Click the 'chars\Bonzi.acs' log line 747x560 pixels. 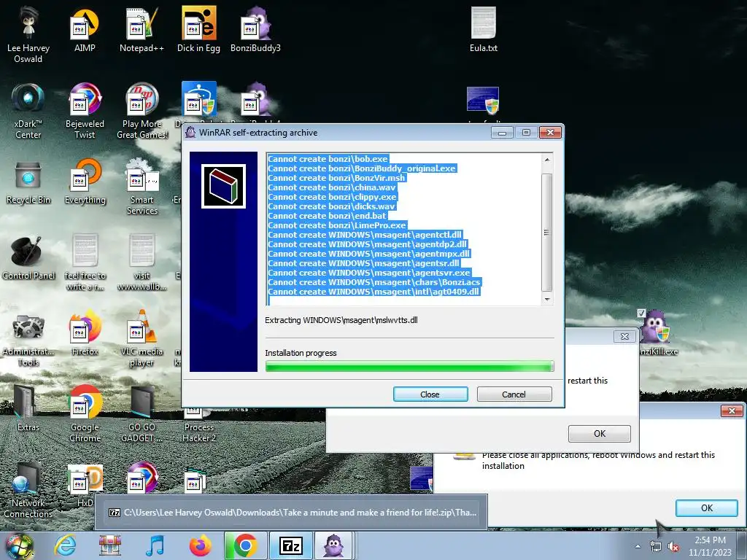(x=374, y=282)
